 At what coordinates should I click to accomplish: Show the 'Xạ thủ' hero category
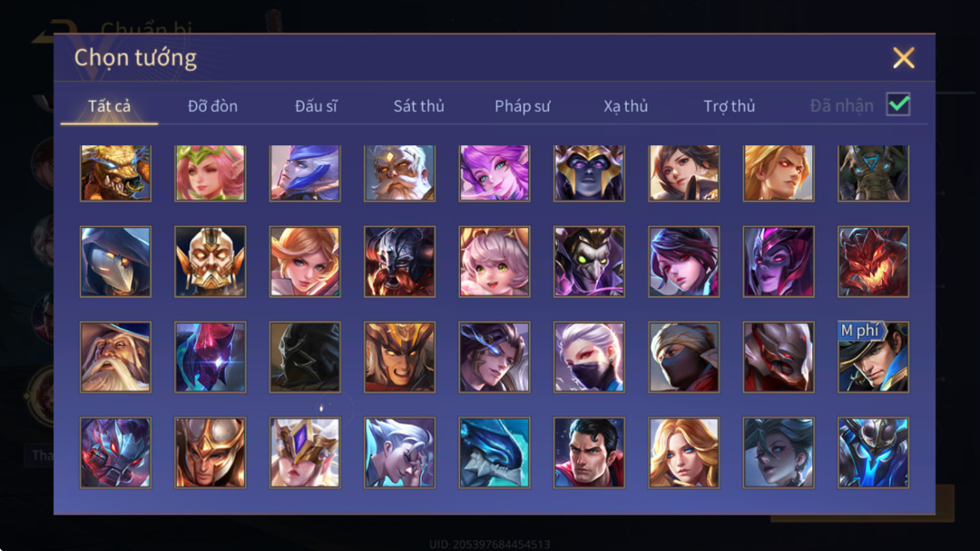(x=625, y=106)
